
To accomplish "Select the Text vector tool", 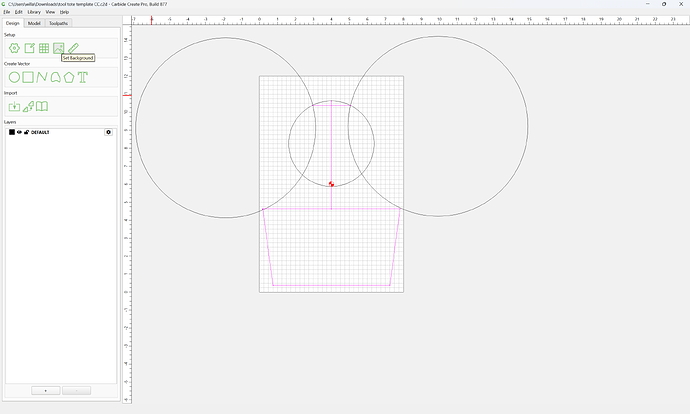I will [83, 77].
